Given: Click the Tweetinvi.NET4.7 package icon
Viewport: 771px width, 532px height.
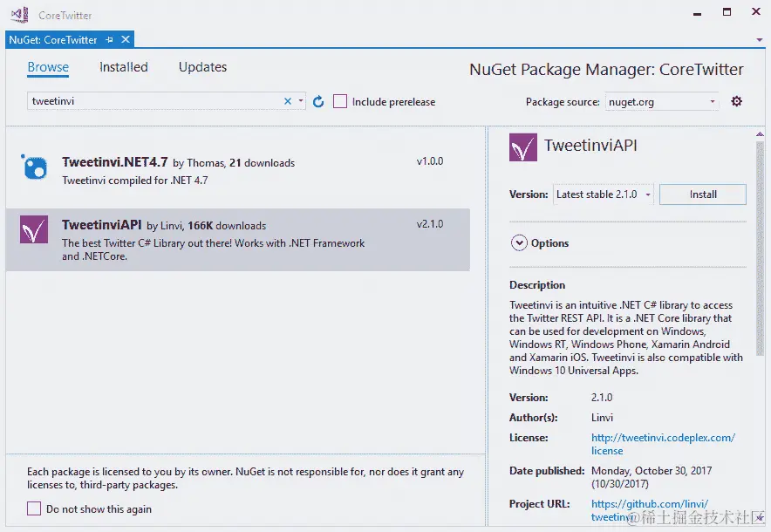Looking at the screenshot, I should [x=34, y=167].
